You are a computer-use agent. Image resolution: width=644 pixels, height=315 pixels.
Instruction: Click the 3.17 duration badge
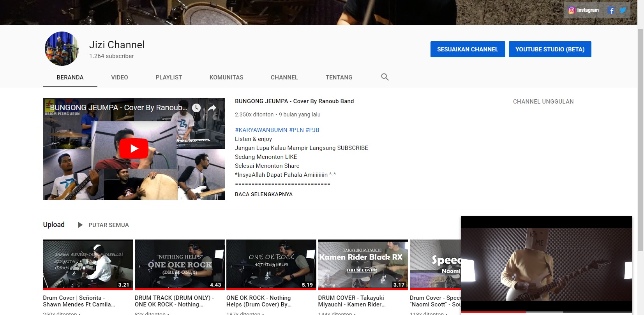coord(399,285)
